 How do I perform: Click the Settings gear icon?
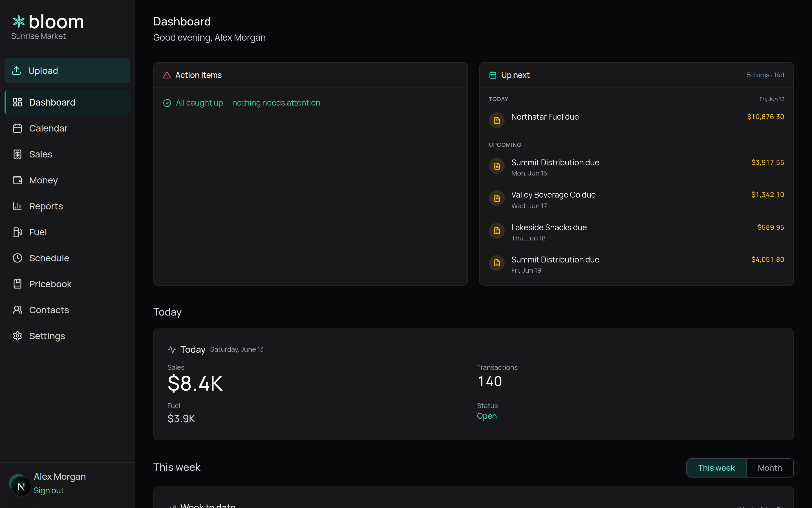click(x=17, y=336)
